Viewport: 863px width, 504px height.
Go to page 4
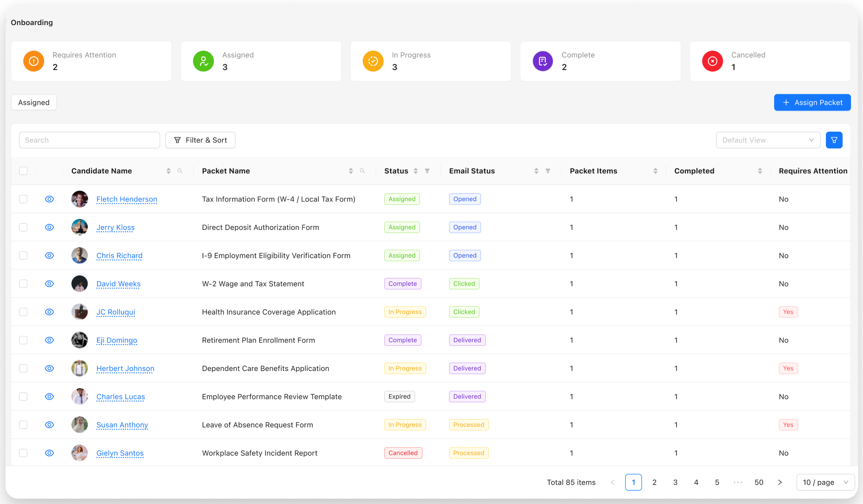tap(696, 482)
